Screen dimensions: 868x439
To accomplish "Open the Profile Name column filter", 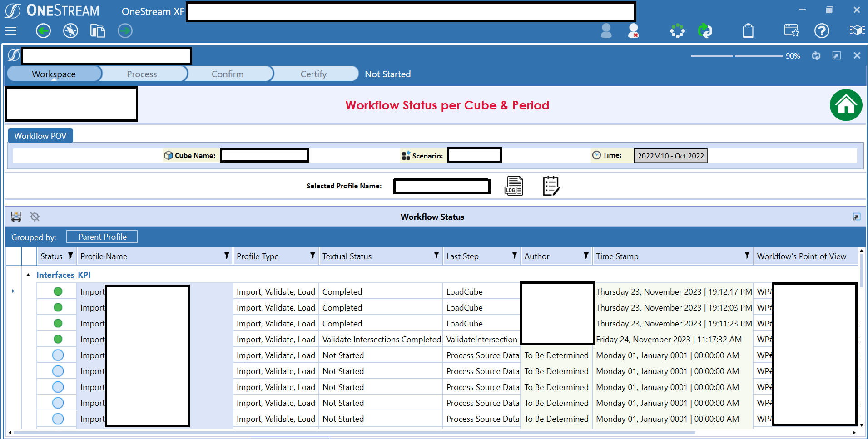I will (x=226, y=256).
